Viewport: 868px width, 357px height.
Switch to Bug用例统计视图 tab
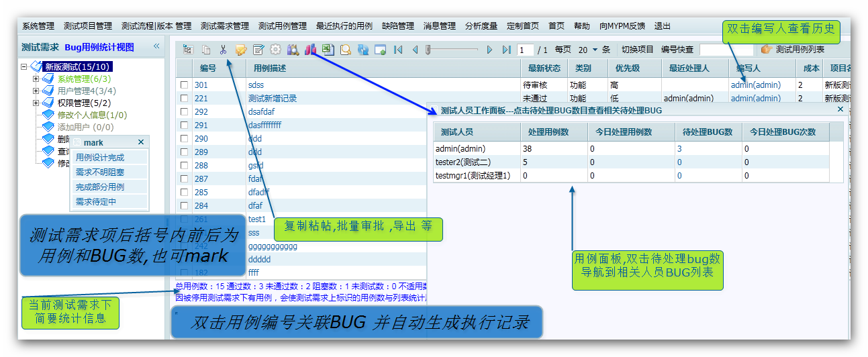point(99,47)
